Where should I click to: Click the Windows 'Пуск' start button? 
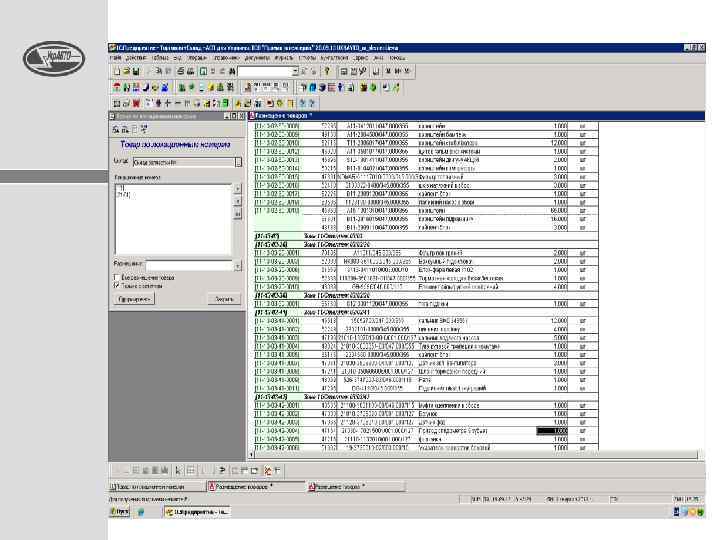pos(119,512)
